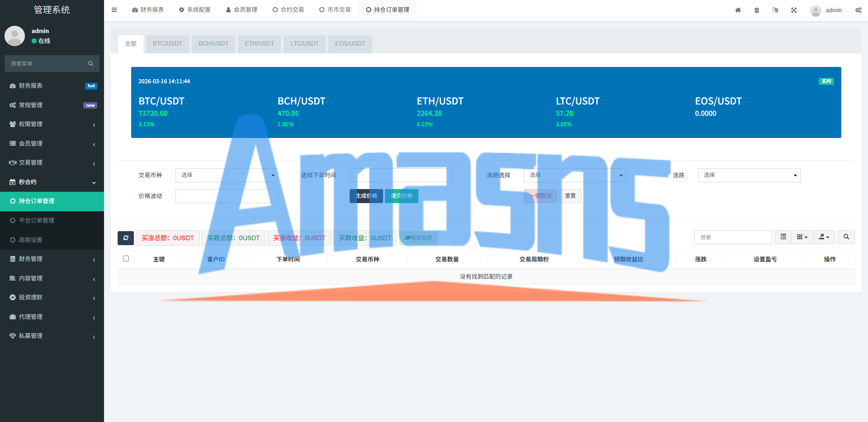Open 周期设置 submenu item
The height and width of the screenshot is (422, 868).
point(52,240)
